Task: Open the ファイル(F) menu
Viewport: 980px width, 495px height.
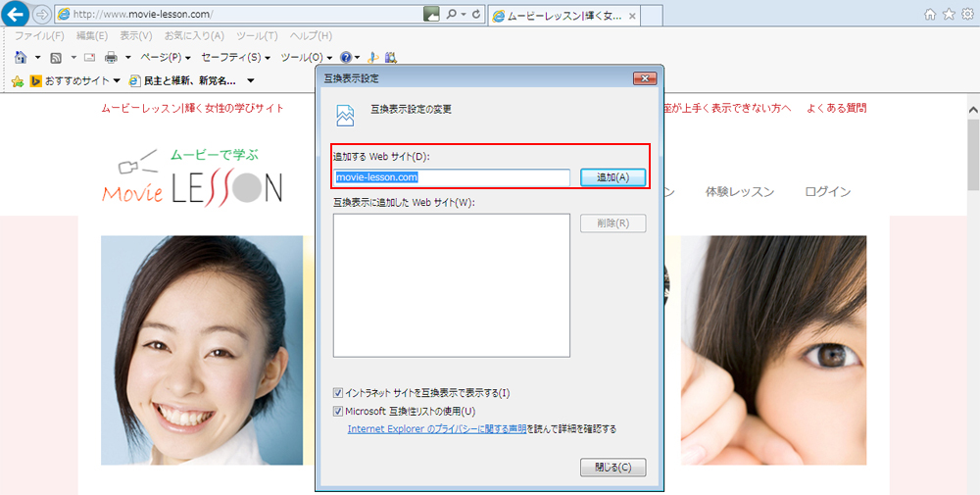Action: 39,36
